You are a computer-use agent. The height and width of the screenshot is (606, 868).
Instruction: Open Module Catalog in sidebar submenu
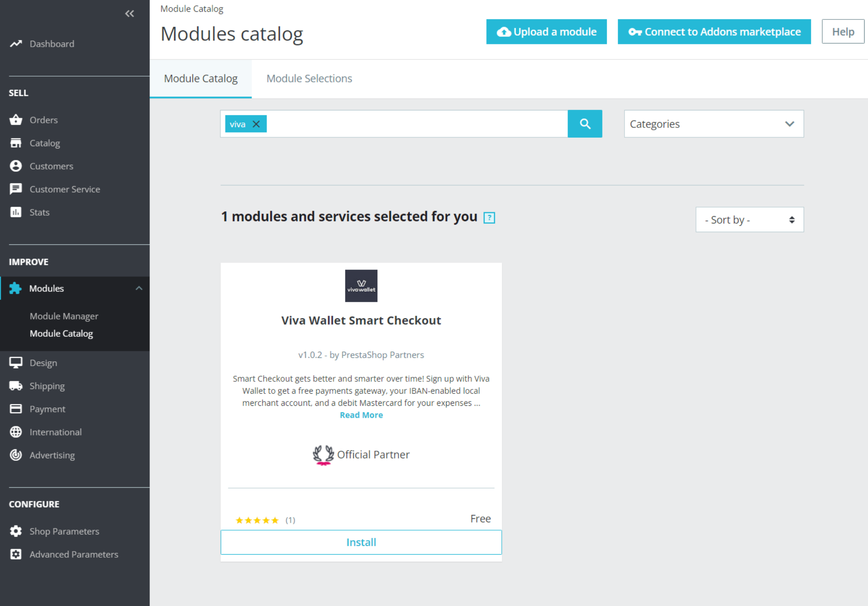pyautogui.click(x=61, y=333)
